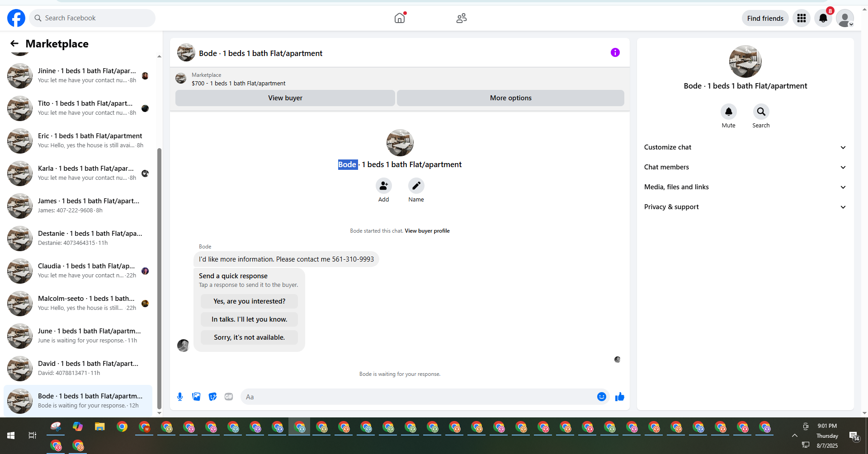Click the conversation list scroll-up arrow
Viewport: 868px width, 454px height.
159,56
